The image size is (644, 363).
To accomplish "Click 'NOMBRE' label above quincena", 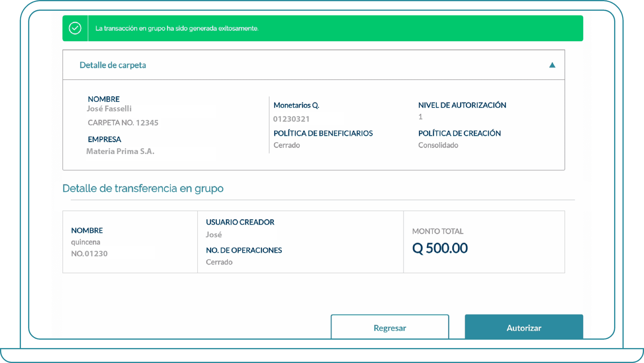I will (87, 231).
